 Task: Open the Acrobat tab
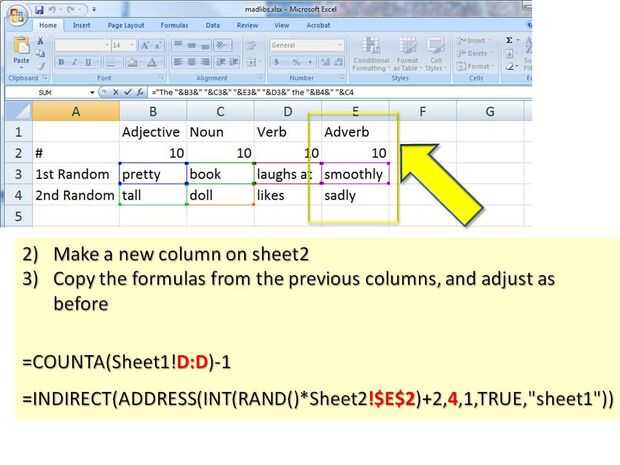[x=318, y=25]
